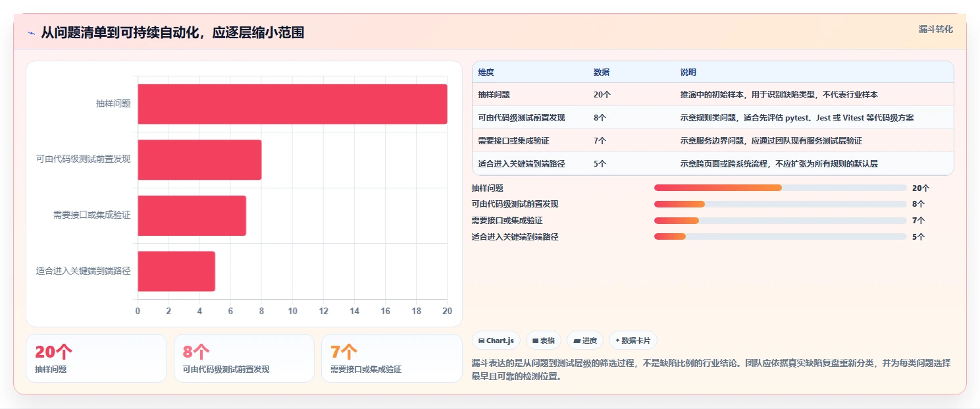Click the 适合进入关键端到端路径 table cell
The height and width of the screenshot is (409, 980).
coord(521,163)
